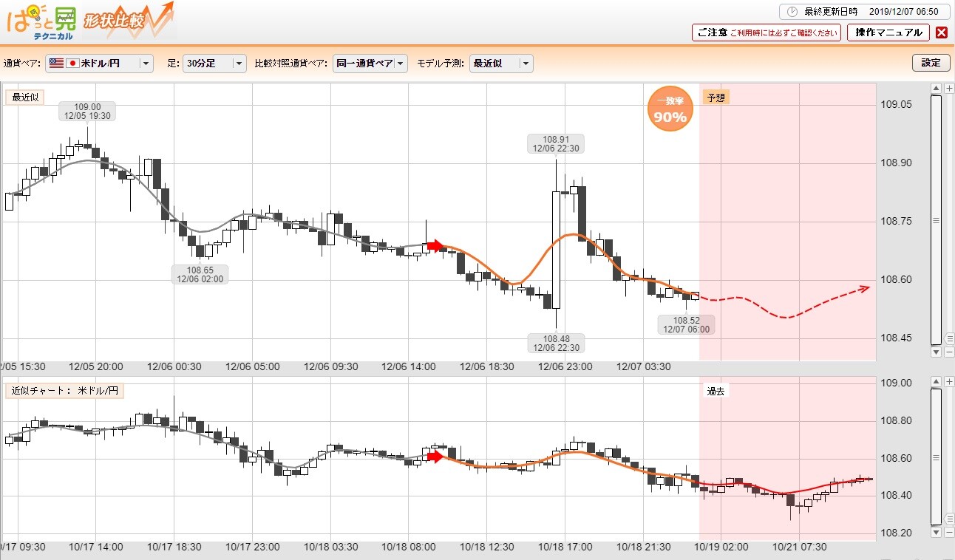
Task: Open the 設定 settings button
Action: coord(931,63)
